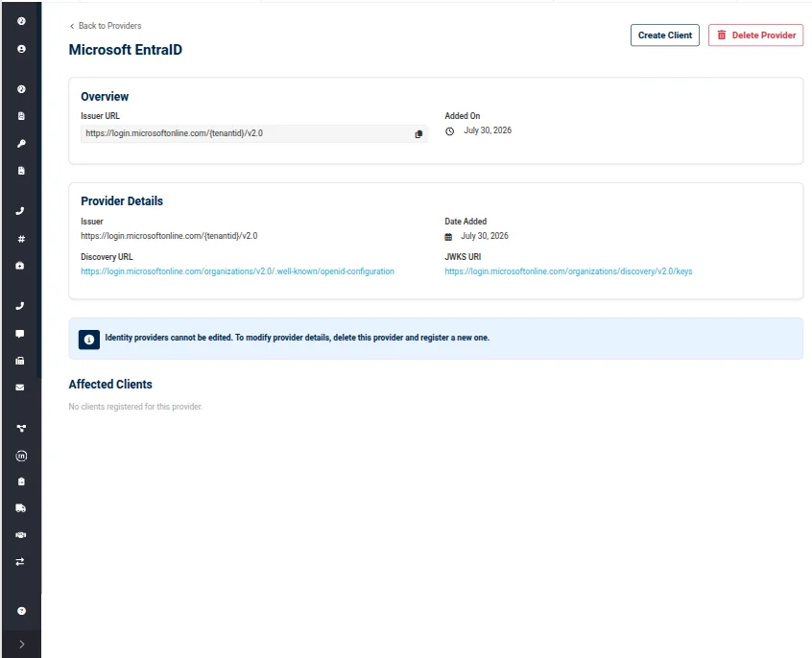This screenshot has width=812, height=658.
Task: Select the 'Affected Clients' heading
Action: click(110, 384)
